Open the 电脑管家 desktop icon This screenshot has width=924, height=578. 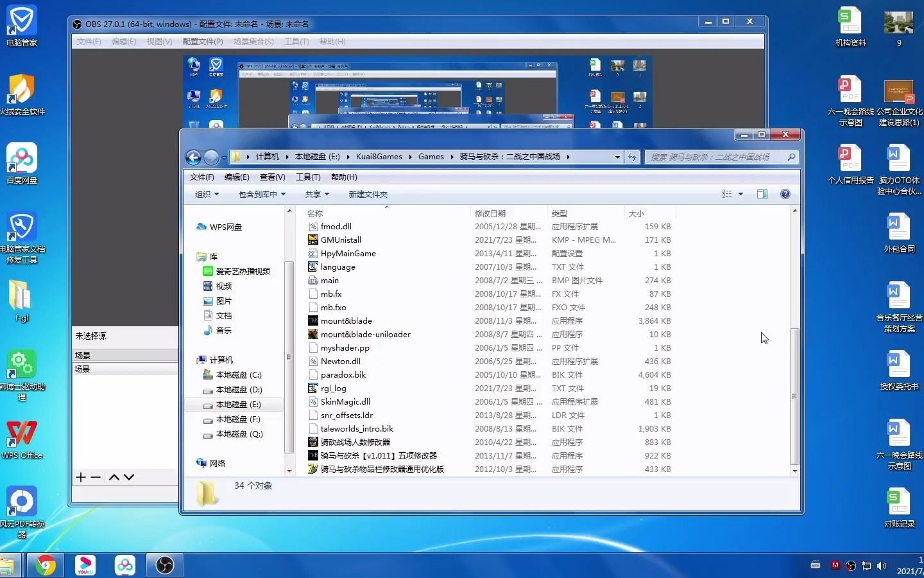(x=22, y=26)
